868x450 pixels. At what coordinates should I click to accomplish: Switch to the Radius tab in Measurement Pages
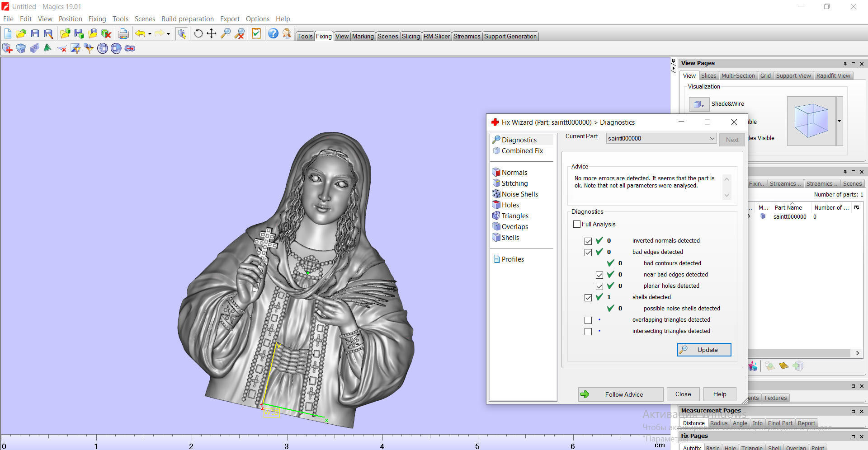click(718, 423)
